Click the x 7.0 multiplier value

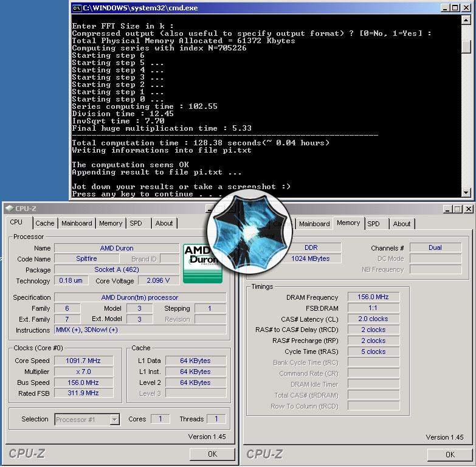click(83, 372)
